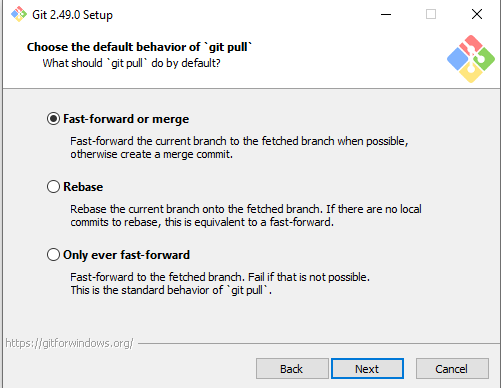Choose the Rebase radio option
This screenshot has height=388, width=501.
[x=53, y=187]
